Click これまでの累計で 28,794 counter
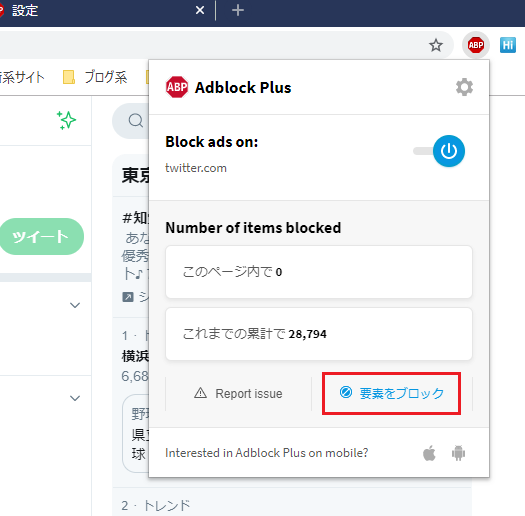 pos(319,334)
